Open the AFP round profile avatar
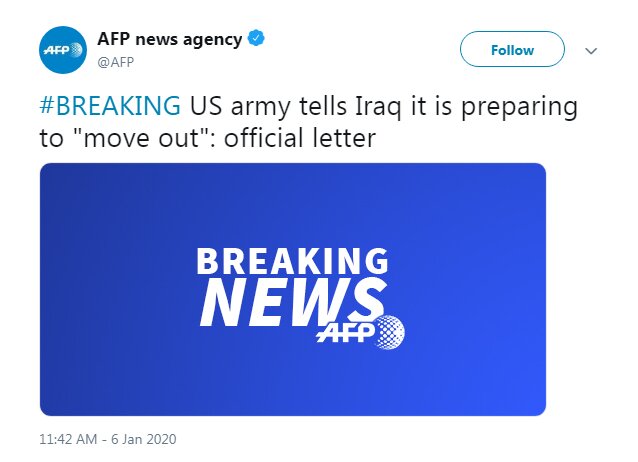This screenshot has width=638, height=462. (63, 50)
